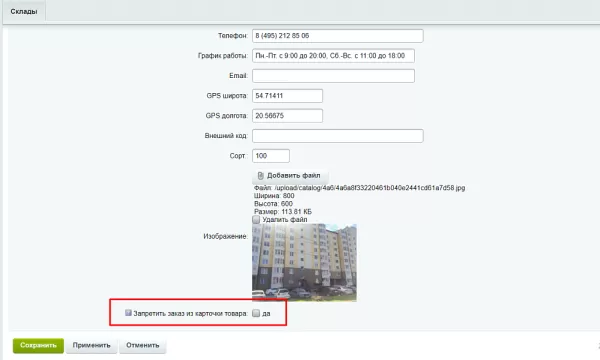Click the 'Запретить заказ из карточки товара' label
Image resolution: width=600 pixels, height=360 pixels.
pyautogui.click(x=191, y=313)
